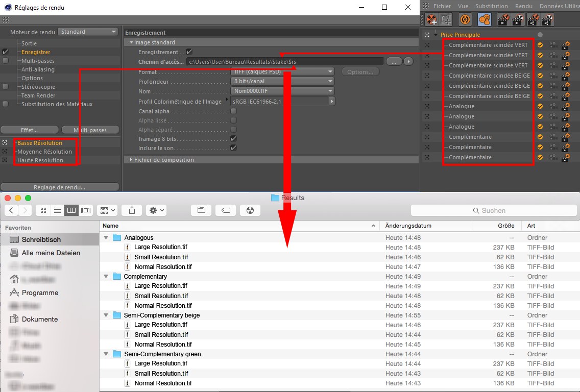This screenshot has width=580, height=392.
Task: Click the Finder new folder icon
Action: 201,210
